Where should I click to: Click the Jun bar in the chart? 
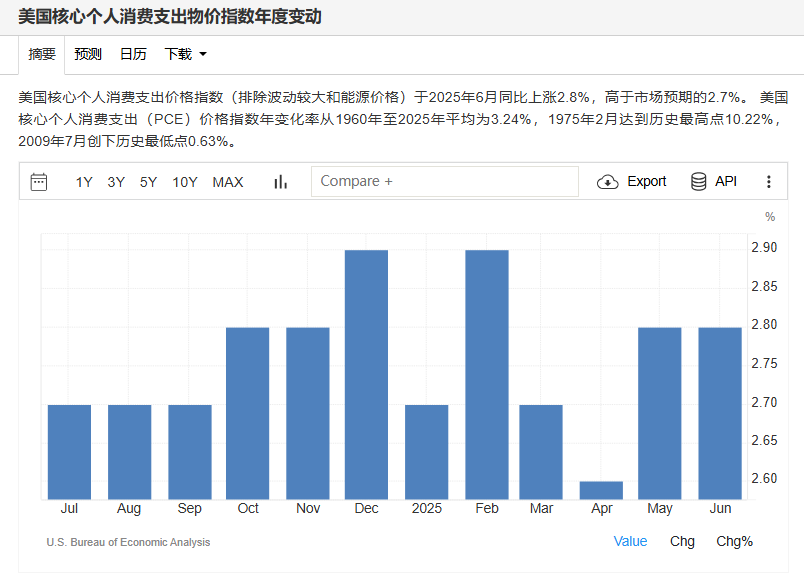720,413
